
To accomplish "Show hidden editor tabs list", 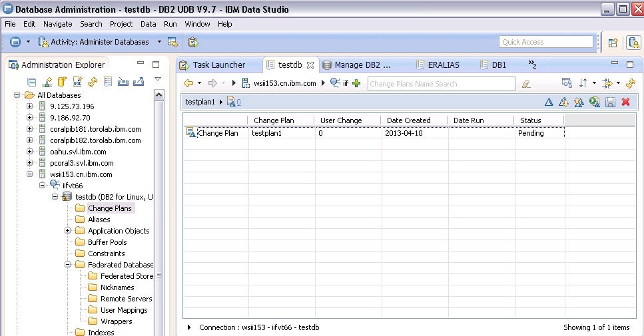I will pyautogui.click(x=532, y=65).
